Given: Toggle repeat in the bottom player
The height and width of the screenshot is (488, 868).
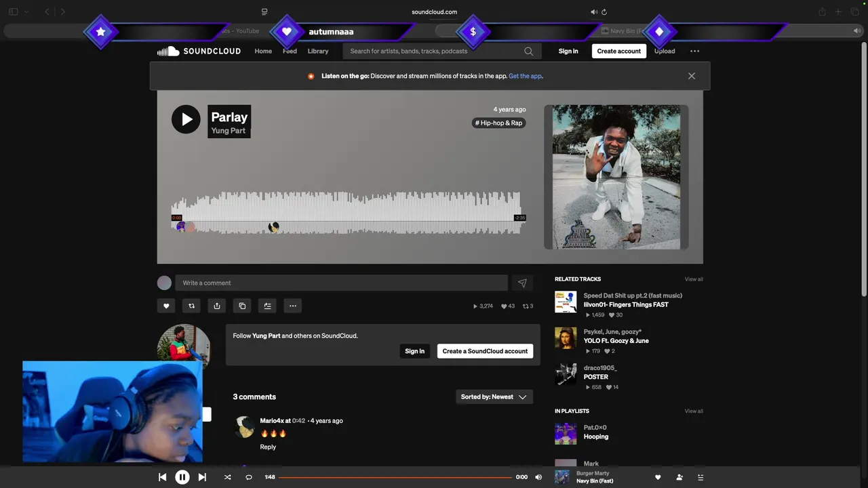Looking at the screenshot, I should click(x=249, y=477).
